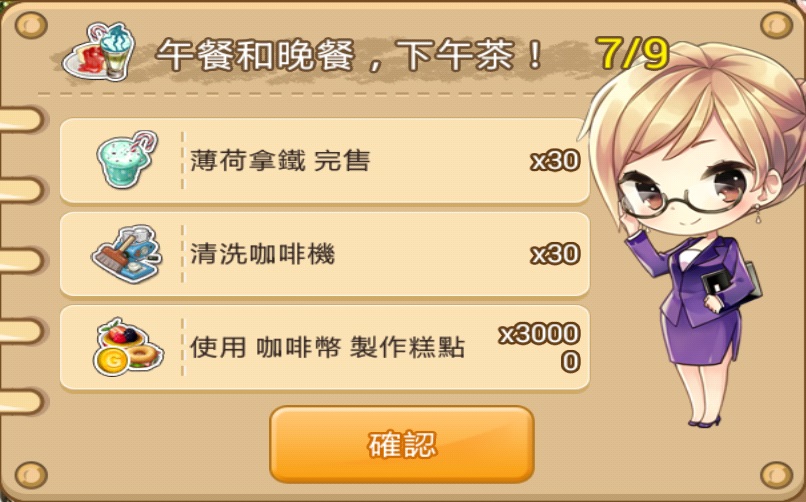The height and width of the screenshot is (502, 806).
Task: Click the top-left brass rivet
Action: tap(31, 24)
